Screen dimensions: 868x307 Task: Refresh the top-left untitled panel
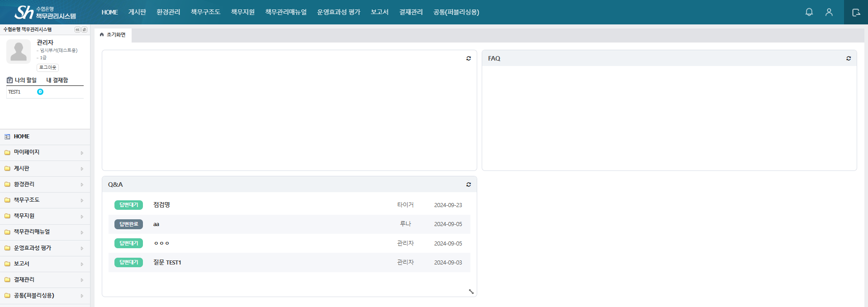[x=469, y=58]
